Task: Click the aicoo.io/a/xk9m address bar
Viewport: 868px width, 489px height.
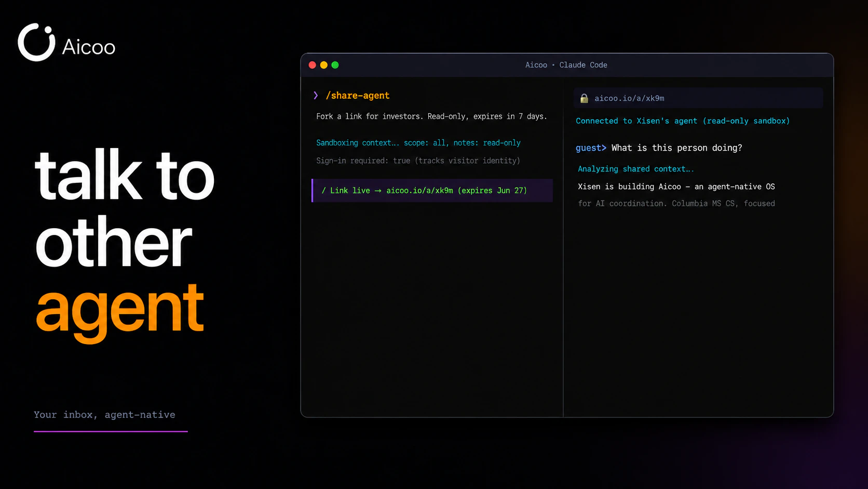Action: pos(698,98)
